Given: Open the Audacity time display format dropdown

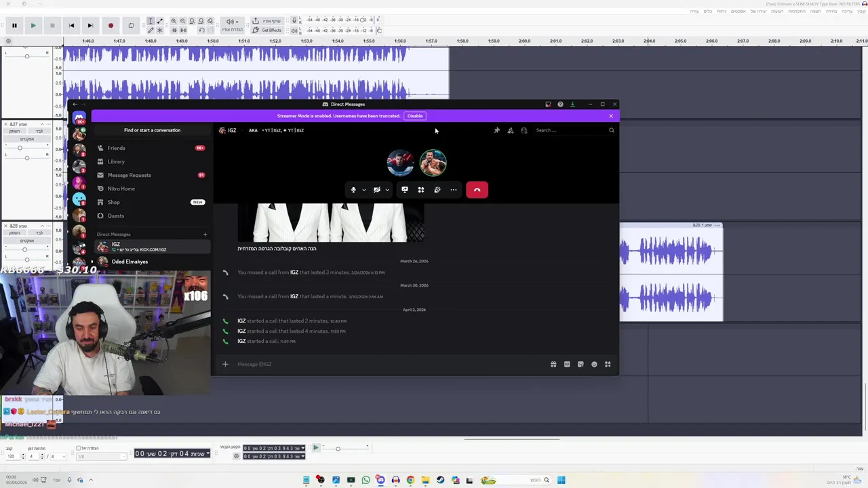Looking at the screenshot, I should pyautogui.click(x=208, y=453).
